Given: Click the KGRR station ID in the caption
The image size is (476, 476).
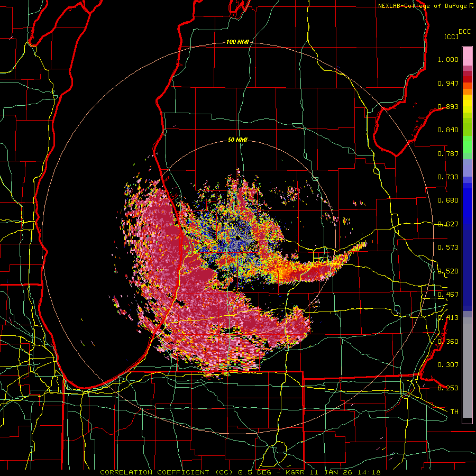Looking at the screenshot, I should click(x=295, y=472).
